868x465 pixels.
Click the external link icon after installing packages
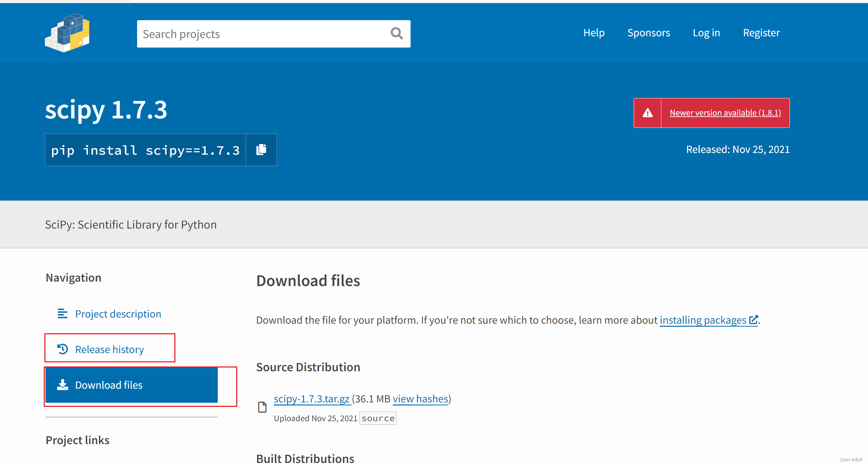click(753, 320)
